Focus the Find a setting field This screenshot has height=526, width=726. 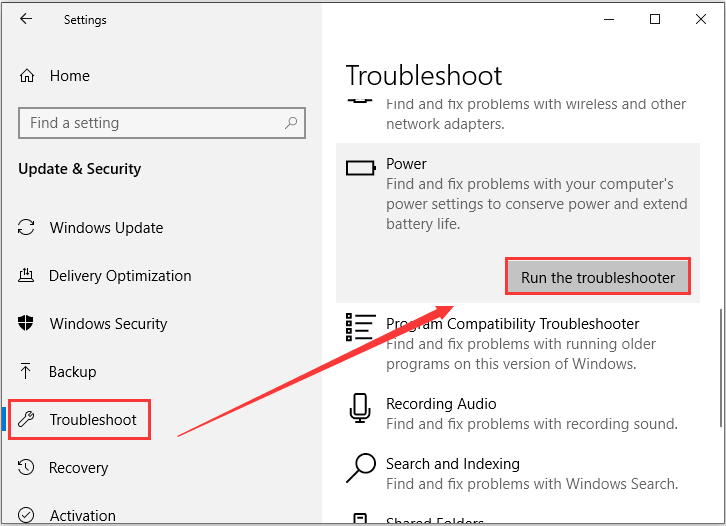[x=162, y=123]
